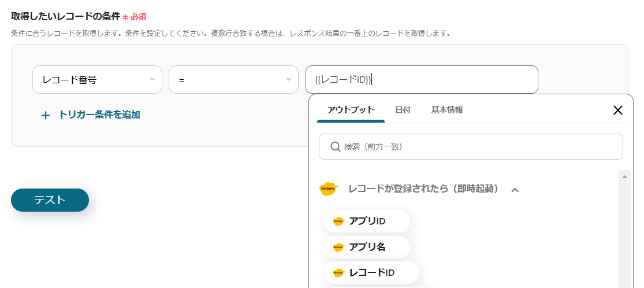The width and height of the screenshot is (644, 288).
Task: Click the kintone icon on アプリID chip
Action: pyautogui.click(x=338, y=221)
